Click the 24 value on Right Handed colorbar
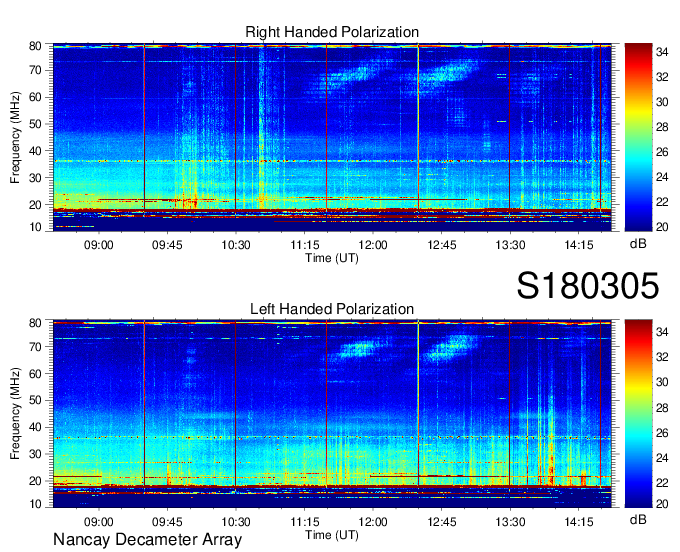The width and height of the screenshot is (680, 552). pyautogui.click(x=662, y=177)
